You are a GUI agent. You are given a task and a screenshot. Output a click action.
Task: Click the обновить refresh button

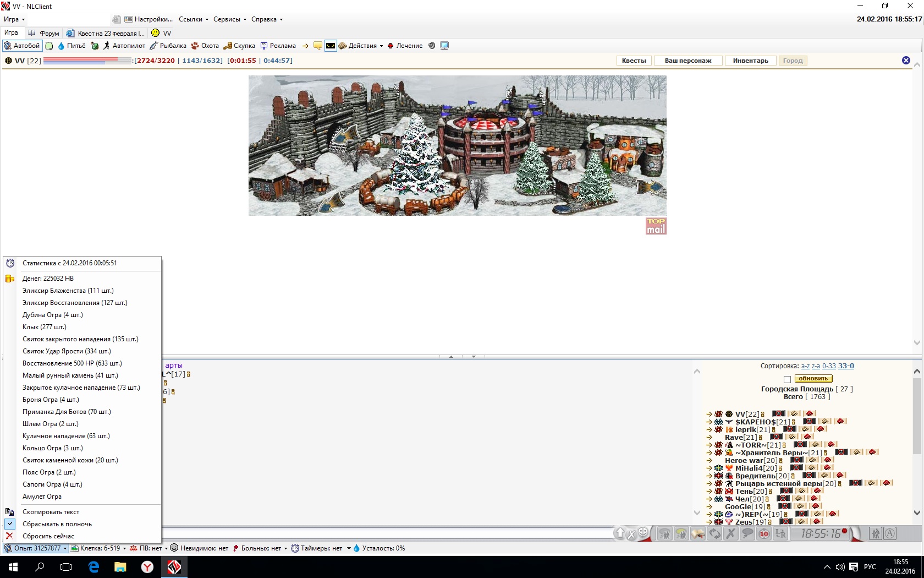point(813,379)
